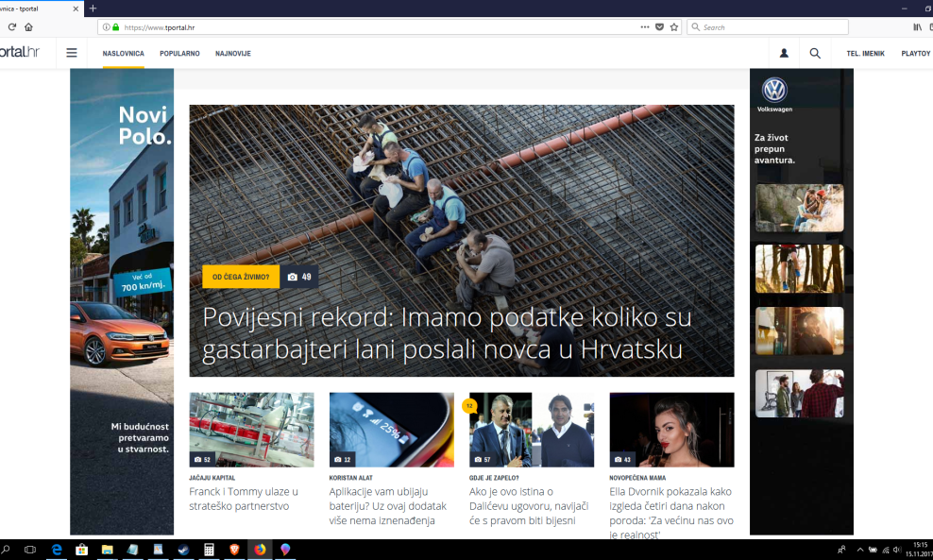
Task: Open the Dalić contract article thumbnail
Action: pyautogui.click(x=532, y=429)
